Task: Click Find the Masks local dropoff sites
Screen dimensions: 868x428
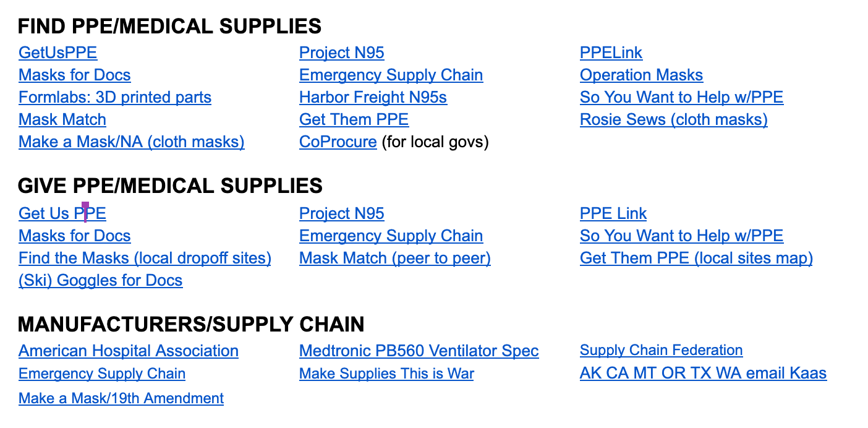Action: pos(145,258)
